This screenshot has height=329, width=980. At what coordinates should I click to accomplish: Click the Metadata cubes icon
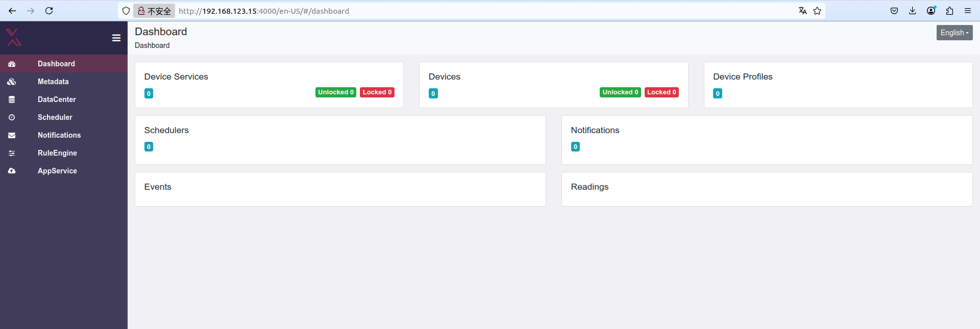(12, 82)
